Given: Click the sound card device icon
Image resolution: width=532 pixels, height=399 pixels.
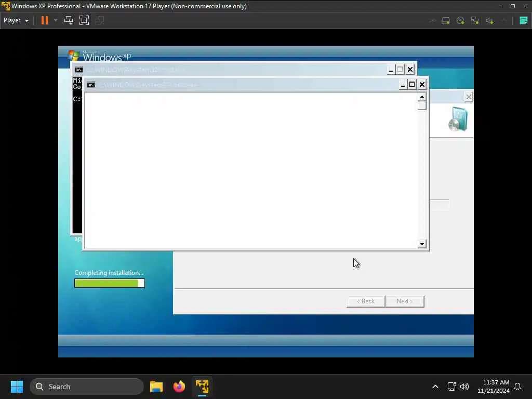Looking at the screenshot, I should (489, 21).
